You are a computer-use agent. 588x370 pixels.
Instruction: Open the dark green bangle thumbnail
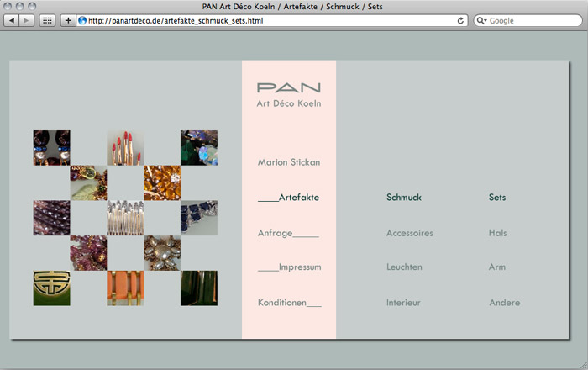pyautogui.click(x=199, y=288)
